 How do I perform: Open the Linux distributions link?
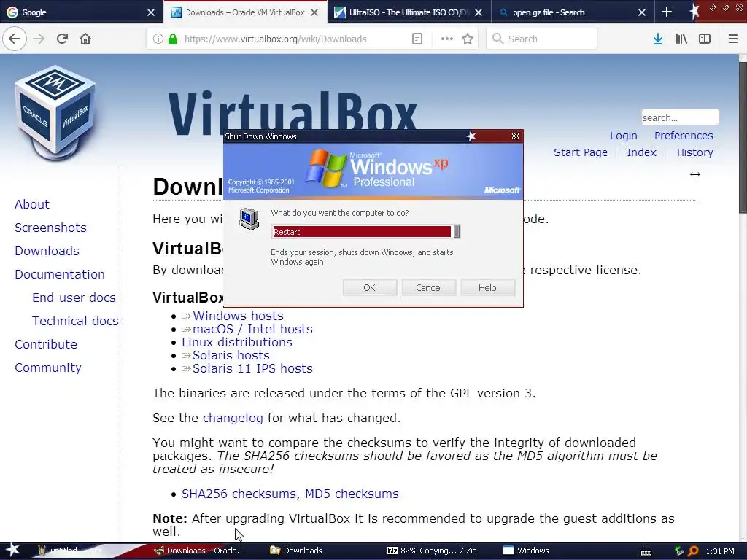pyautogui.click(x=237, y=342)
